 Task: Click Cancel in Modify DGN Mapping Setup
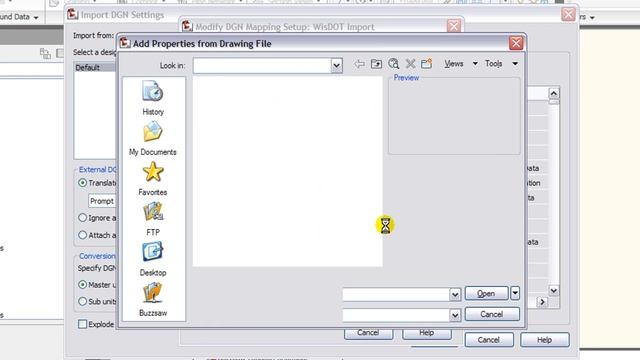369,333
